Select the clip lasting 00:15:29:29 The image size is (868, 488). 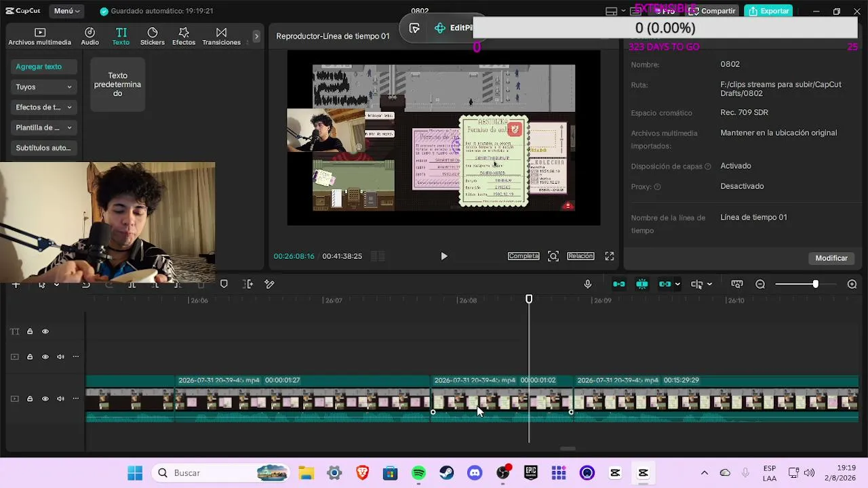pyautogui.click(x=716, y=399)
